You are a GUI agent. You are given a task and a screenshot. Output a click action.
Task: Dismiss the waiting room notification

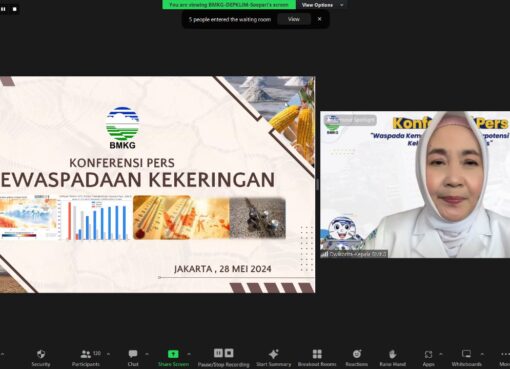pyautogui.click(x=319, y=19)
